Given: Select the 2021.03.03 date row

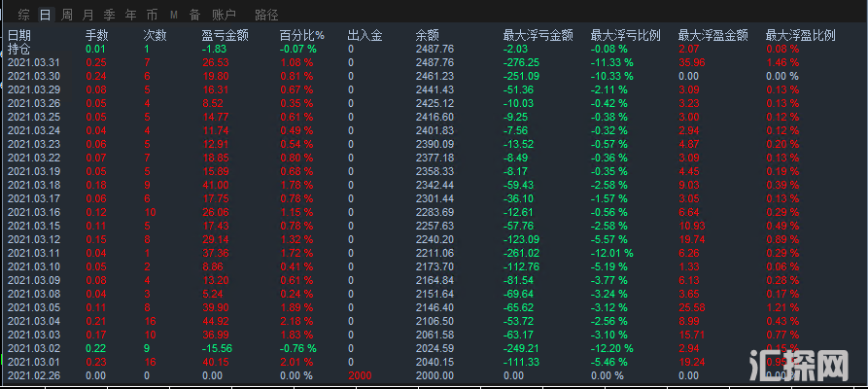Looking at the screenshot, I should point(33,335).
